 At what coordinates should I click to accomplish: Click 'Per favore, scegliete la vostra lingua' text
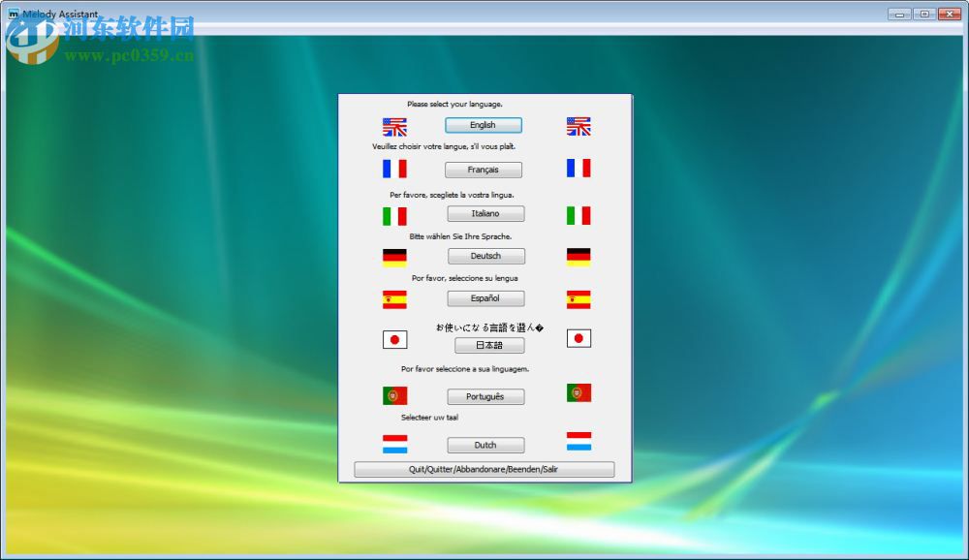452,195
